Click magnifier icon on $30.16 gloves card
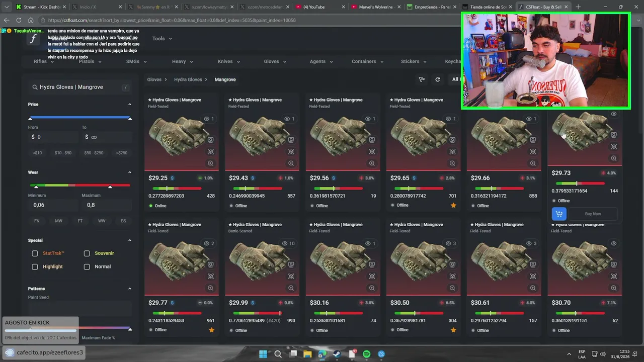This screenshot has width=644, height=362. pyautogui.click(x=372, y=288)
